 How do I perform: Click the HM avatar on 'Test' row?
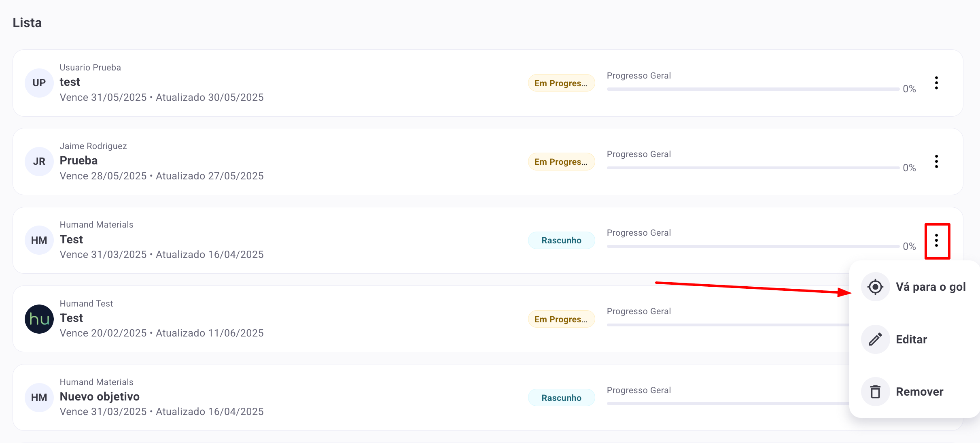point(39,240)
